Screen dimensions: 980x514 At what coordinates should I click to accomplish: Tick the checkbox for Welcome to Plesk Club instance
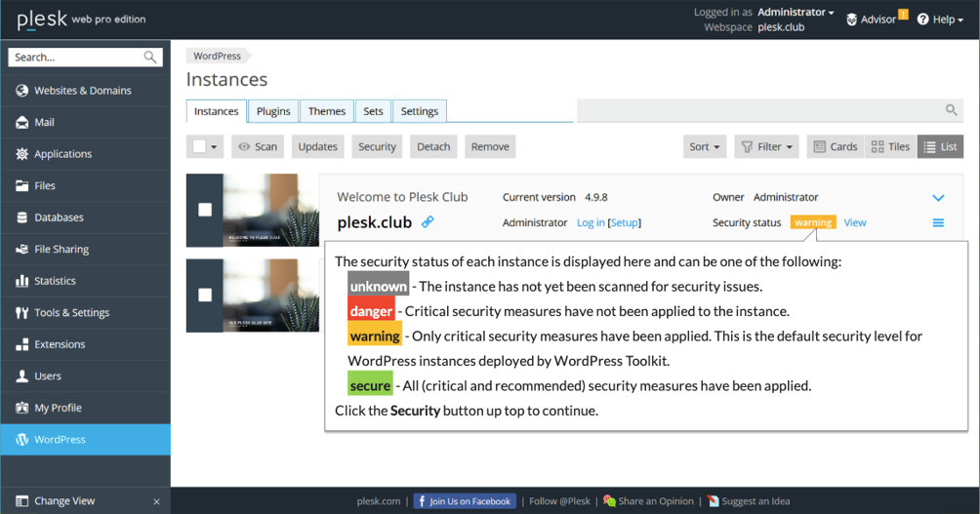tap(205, 210)
